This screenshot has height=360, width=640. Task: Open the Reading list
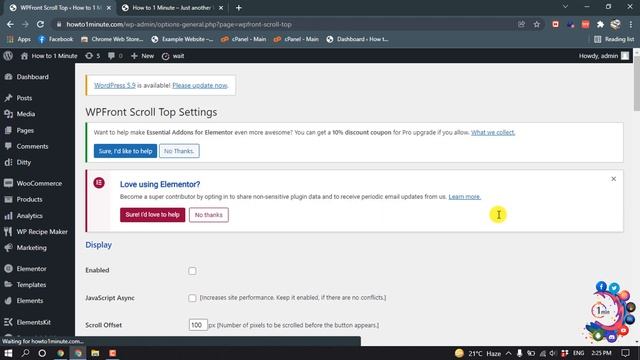point(614,39)
